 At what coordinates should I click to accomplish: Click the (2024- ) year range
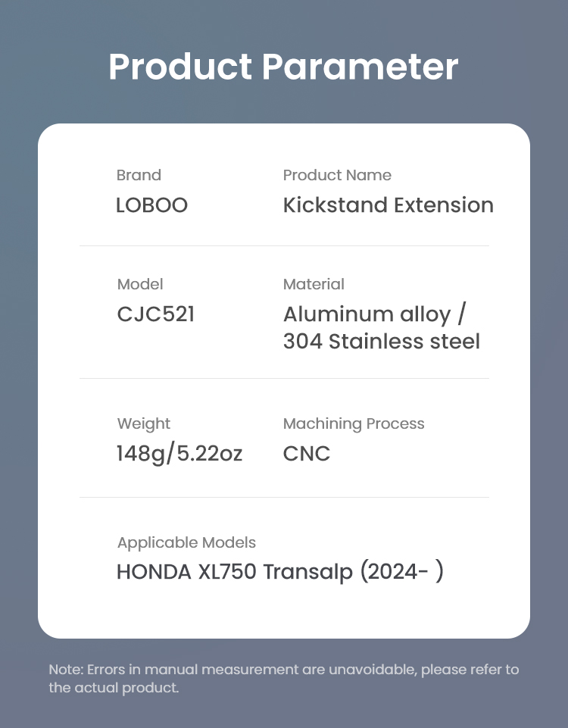(x=402, y=572)
